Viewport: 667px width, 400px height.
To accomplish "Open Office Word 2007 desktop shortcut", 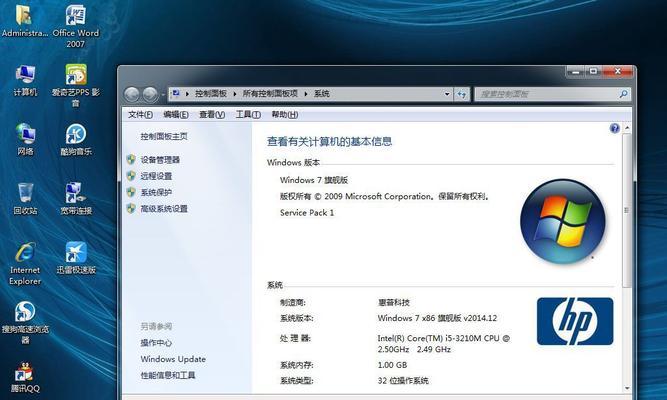I will [x=76, y=26].
